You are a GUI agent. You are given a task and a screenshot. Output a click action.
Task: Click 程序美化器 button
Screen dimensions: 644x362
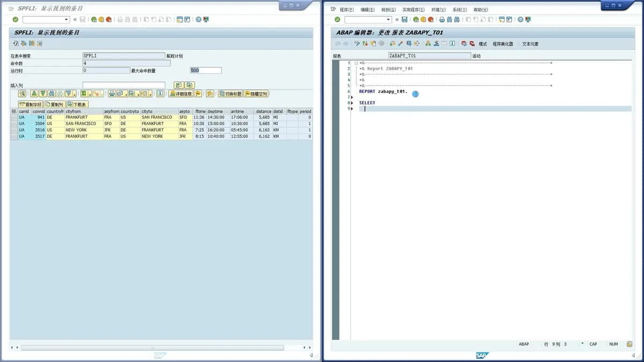(x=503, y=44)
